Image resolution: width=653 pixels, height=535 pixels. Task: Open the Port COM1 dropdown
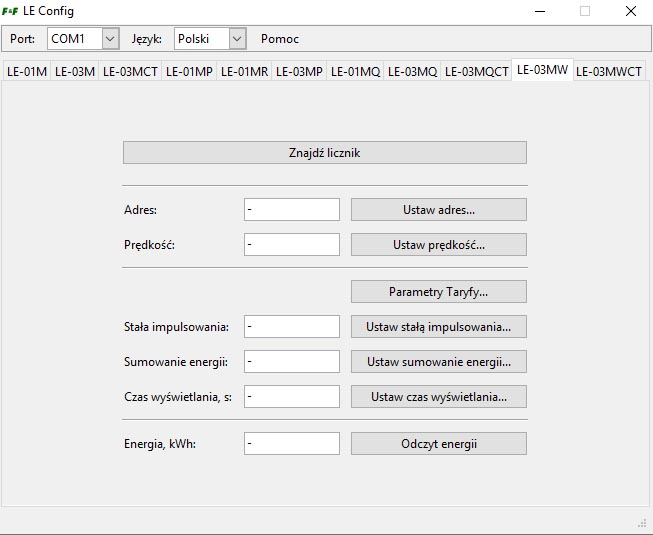tap(83, 39)
